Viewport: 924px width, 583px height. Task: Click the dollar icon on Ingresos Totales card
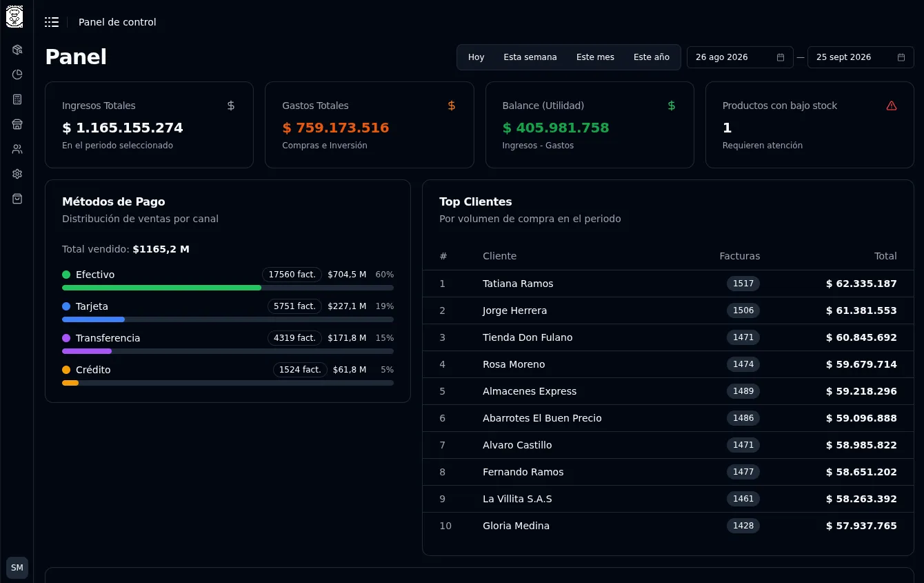(231, 106)
